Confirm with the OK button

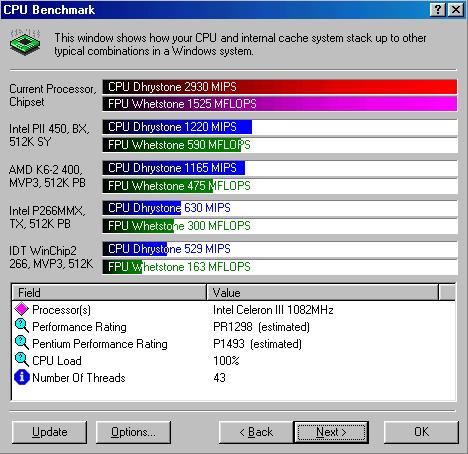[421, 432]
